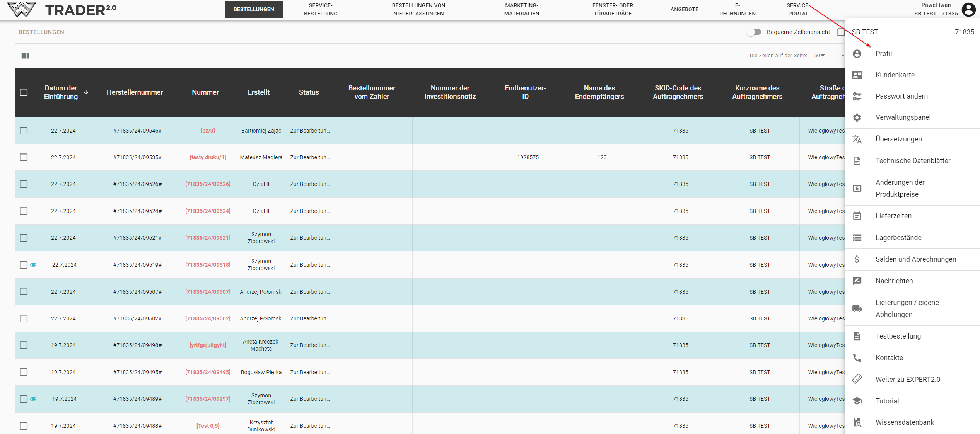Open order link [testy druku/1]
The width and height of the screenshot is (980, 434).
pos(208,157)
